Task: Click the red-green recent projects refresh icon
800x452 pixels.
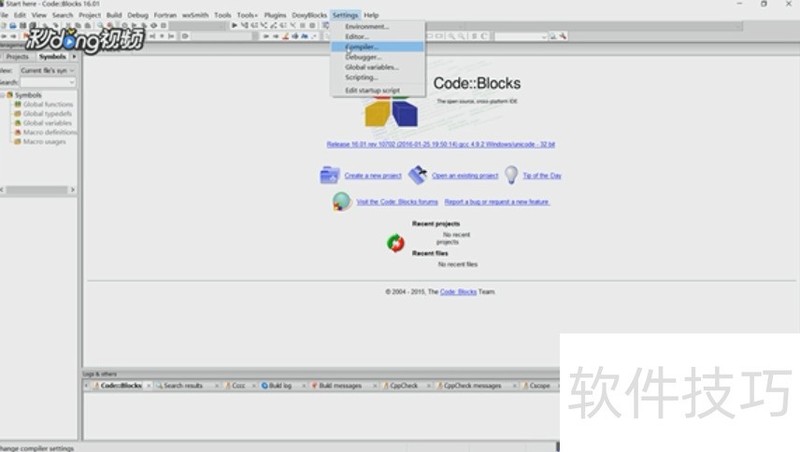Action: pos(395,243)
